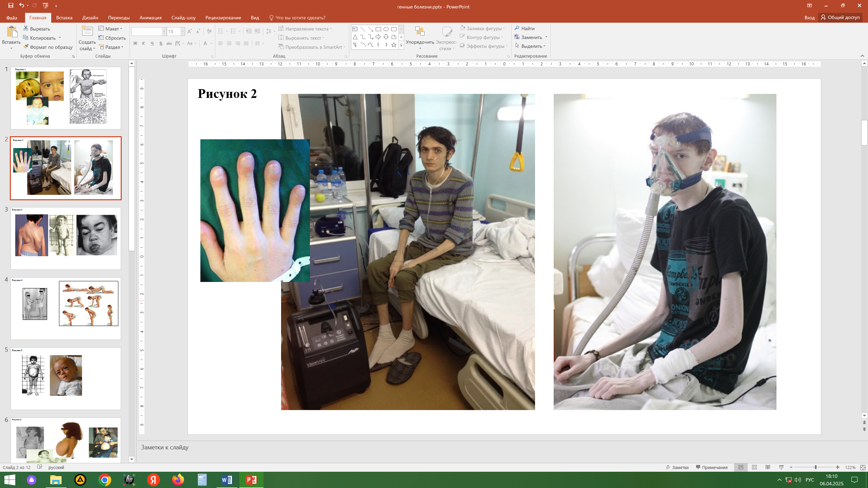Open the Вставка ribbon tab

coord(64,18)
